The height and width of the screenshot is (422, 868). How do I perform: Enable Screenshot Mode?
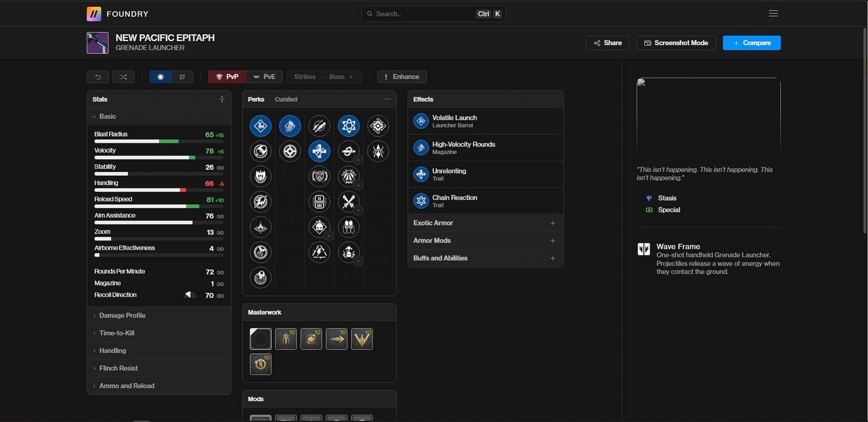click(676, 43)
